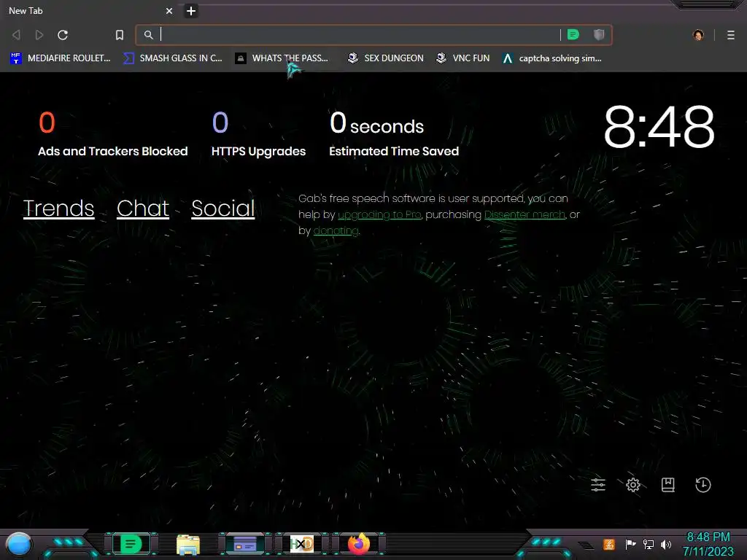Open the Chat link
Viewport: 747px width, 560px height.
[143, 208]
